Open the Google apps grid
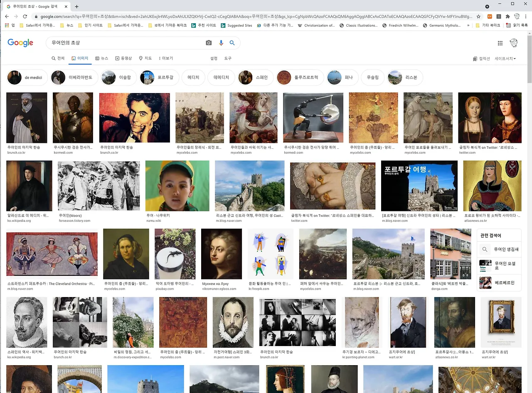This screenshot has height=393, width=532. [x=500, y=43]
